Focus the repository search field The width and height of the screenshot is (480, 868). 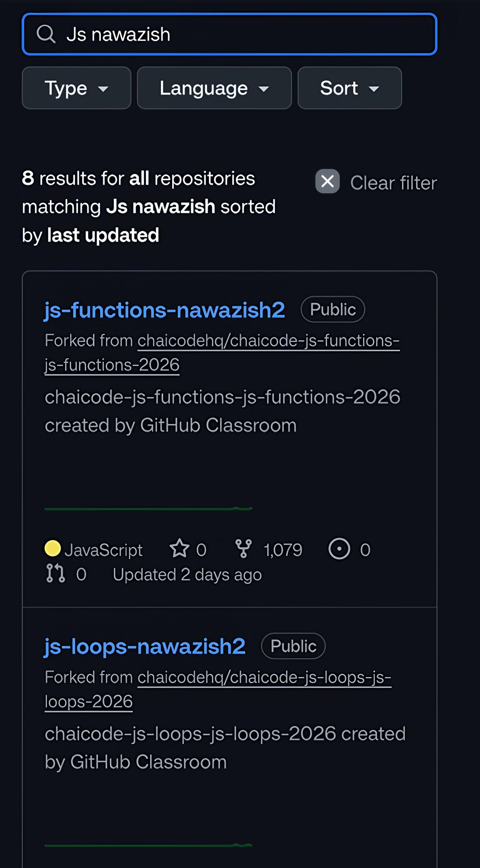[x=246, y=34]
